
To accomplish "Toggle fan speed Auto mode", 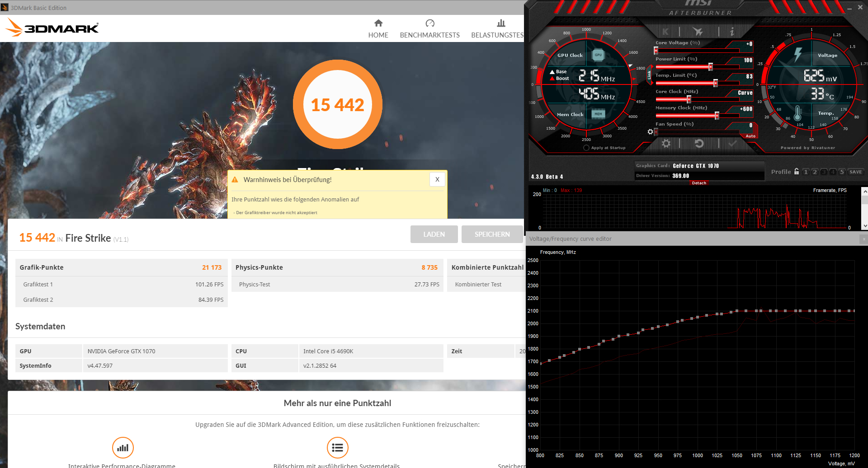I will pos(750,136).
